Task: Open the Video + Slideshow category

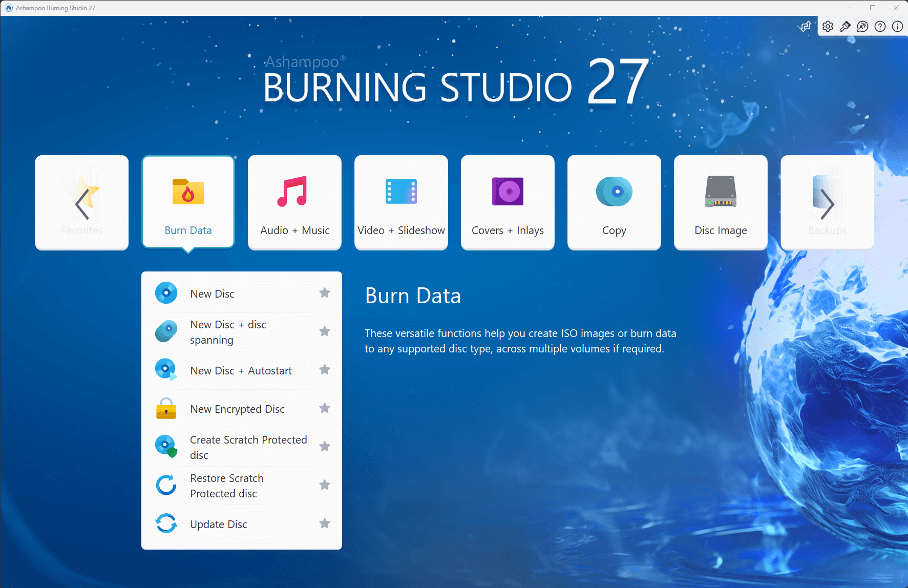Action: [x=401, y=202]
